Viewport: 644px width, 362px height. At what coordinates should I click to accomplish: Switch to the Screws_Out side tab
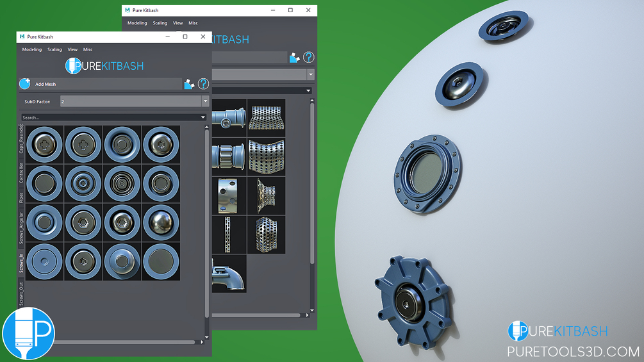tap(21, 293)
